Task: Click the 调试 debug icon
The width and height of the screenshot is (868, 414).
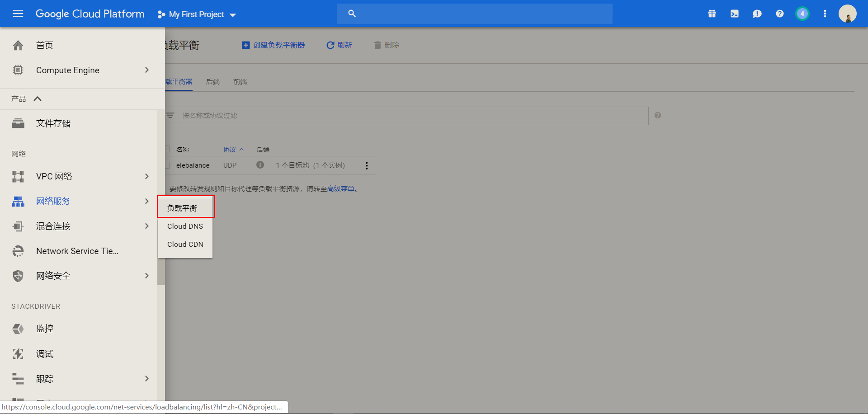Action: point(18,354)
